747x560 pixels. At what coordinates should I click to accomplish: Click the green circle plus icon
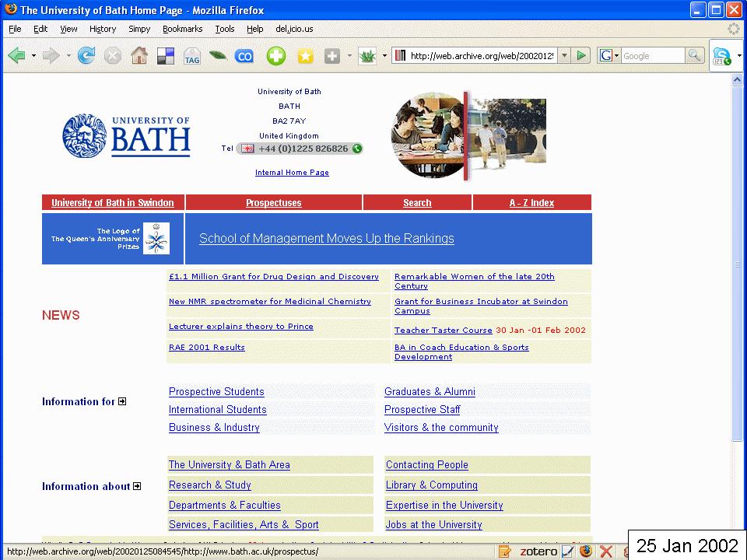[275, 56]
